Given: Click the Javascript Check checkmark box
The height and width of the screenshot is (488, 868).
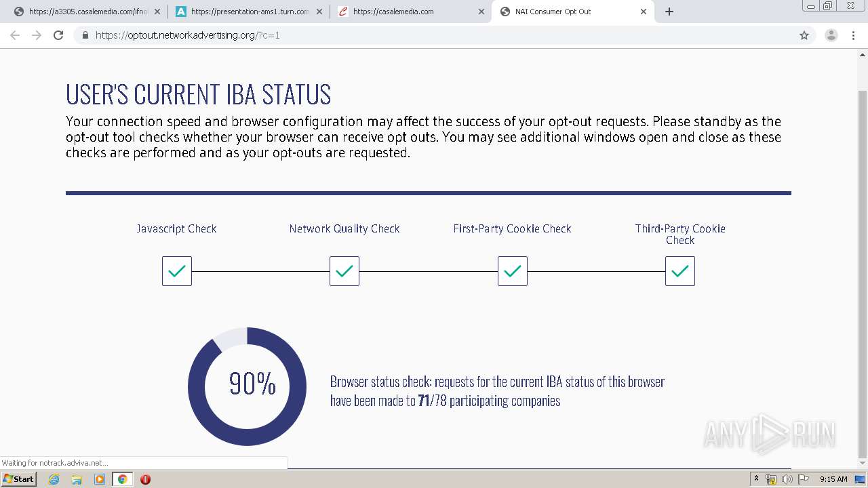Looking at the screenshot, I should tap(177, 271).
